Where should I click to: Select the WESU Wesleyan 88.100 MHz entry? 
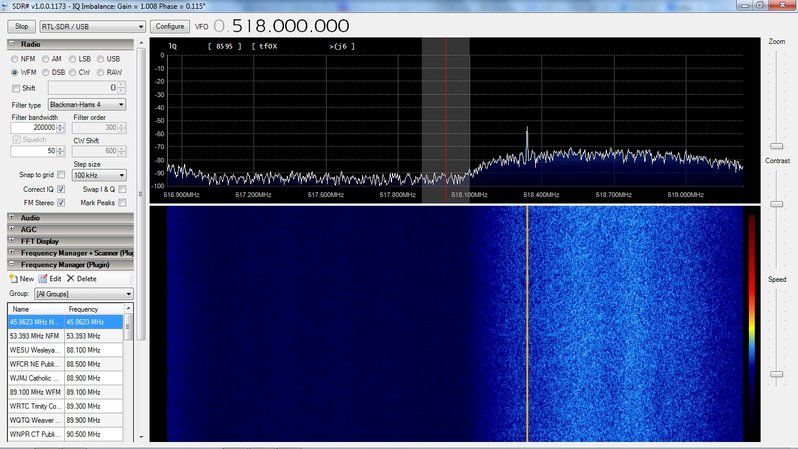(65, 350)
